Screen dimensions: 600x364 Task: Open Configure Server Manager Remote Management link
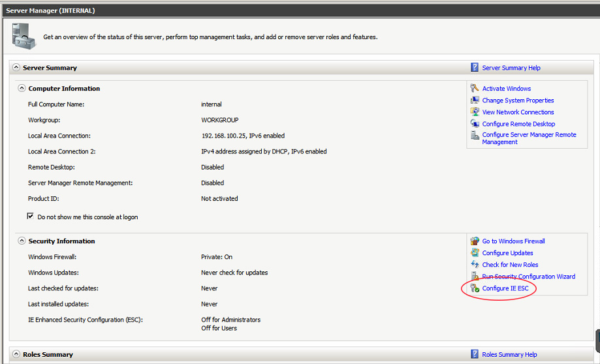(529, 138)
